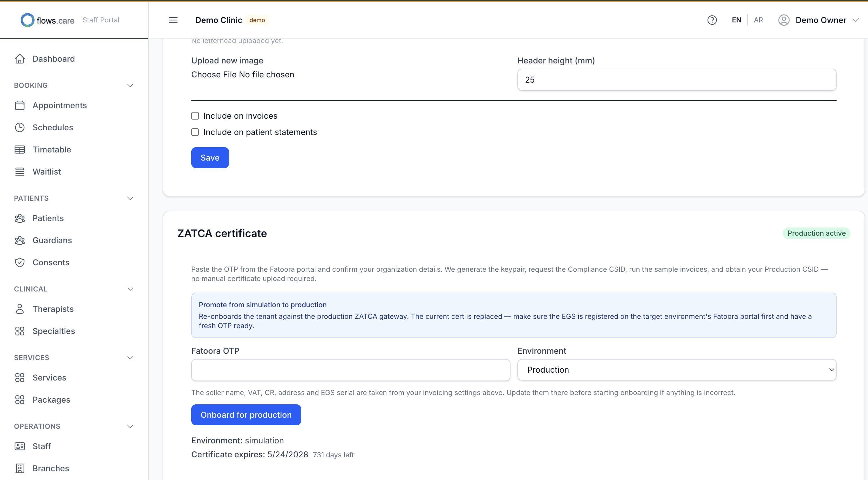
Task: Click the Demo Clinic title
Action: tap(219, 20)
